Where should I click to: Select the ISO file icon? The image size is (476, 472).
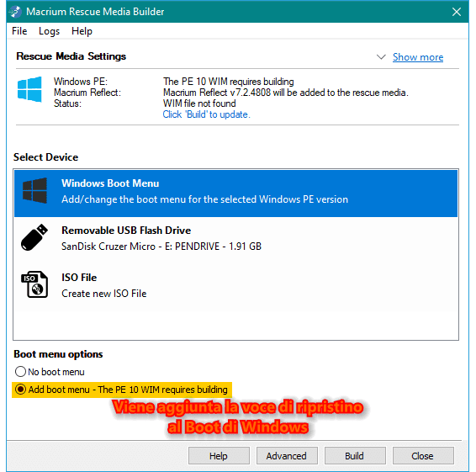(34, 284)
